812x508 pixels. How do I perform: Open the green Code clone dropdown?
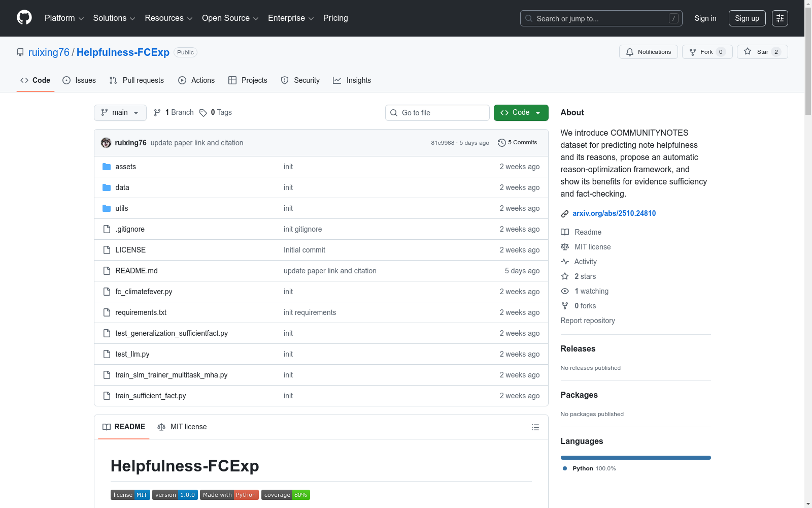coord(521,113)
